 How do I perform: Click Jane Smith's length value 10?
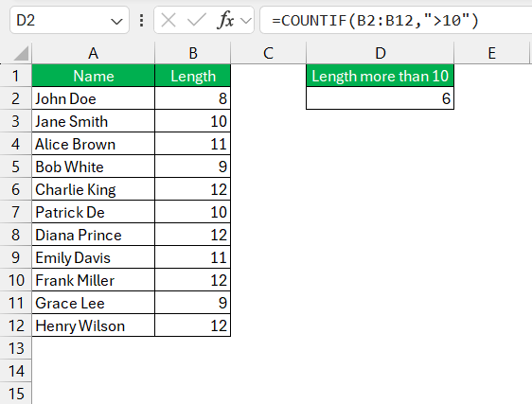coord(193,121)
